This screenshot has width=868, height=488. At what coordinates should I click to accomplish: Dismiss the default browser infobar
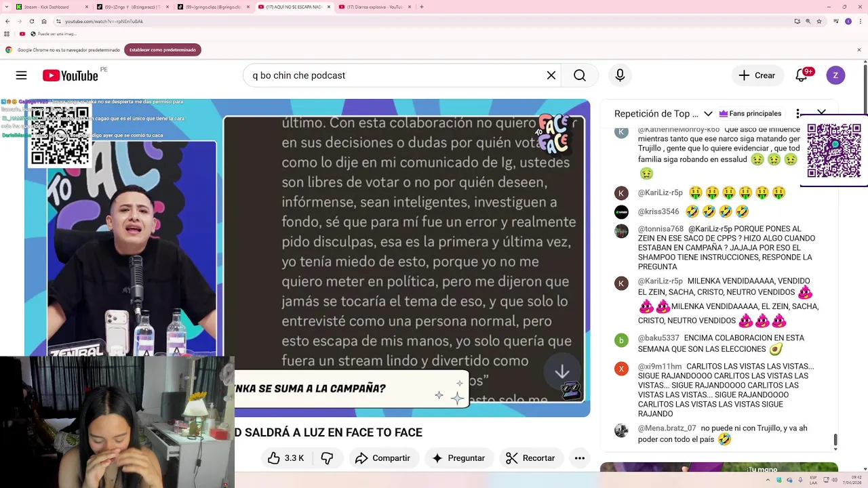coord(859,49)
